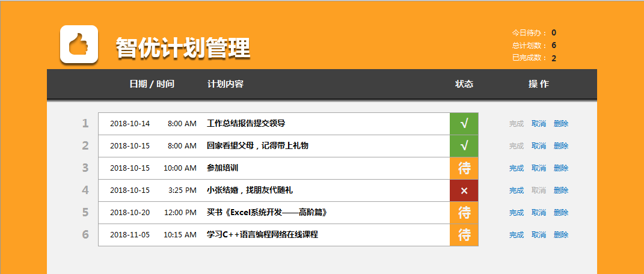644x274 pixels.
Task: Click time 12:00 PM cell
Action: click(180, 213)
